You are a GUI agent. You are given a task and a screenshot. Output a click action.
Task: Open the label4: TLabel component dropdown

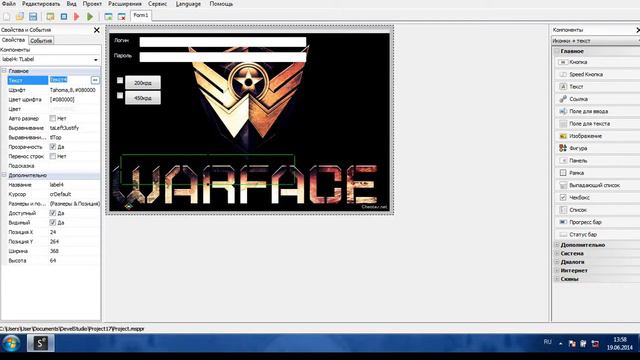coord(96,60)
